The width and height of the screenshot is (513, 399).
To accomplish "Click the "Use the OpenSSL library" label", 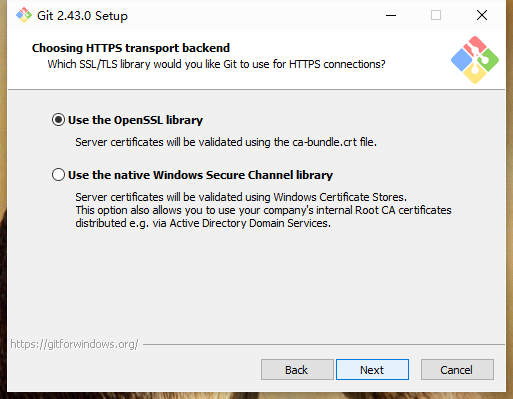I will click(135, 120).
